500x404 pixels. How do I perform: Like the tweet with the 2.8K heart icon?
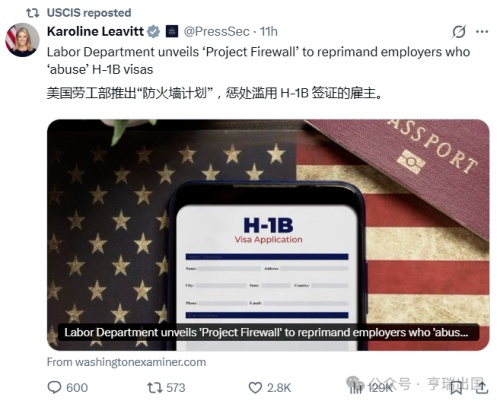[255, 388]
